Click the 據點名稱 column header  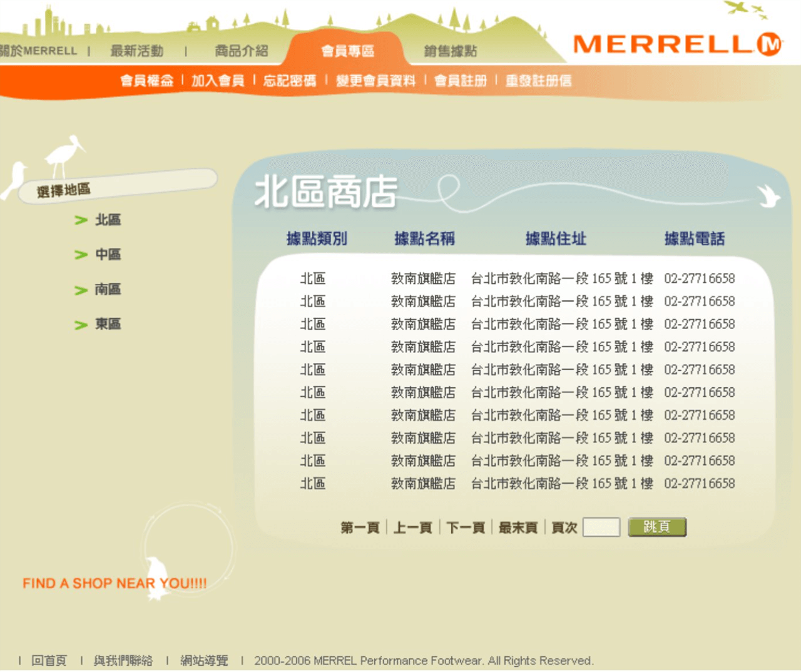[x=424, y=238]
